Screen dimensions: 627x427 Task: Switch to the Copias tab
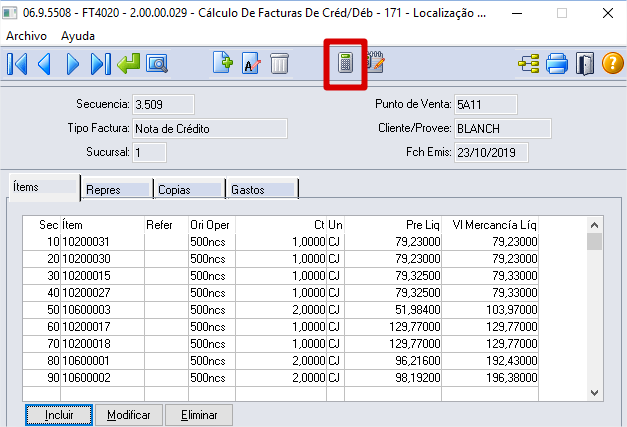189,190
